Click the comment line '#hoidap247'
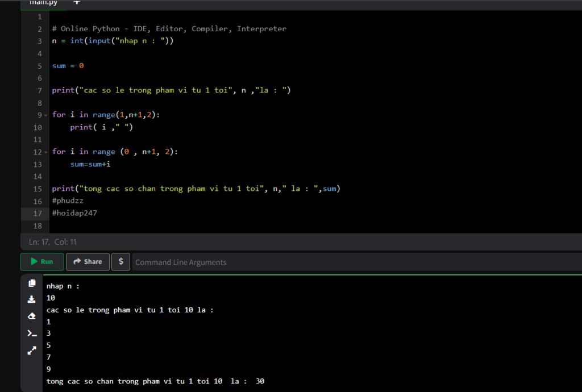The image size is (582, 392). tap(74, 213)
